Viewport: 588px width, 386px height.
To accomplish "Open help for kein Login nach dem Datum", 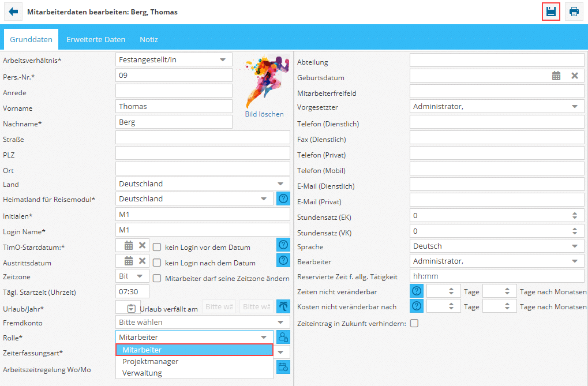I will [283, 260].
